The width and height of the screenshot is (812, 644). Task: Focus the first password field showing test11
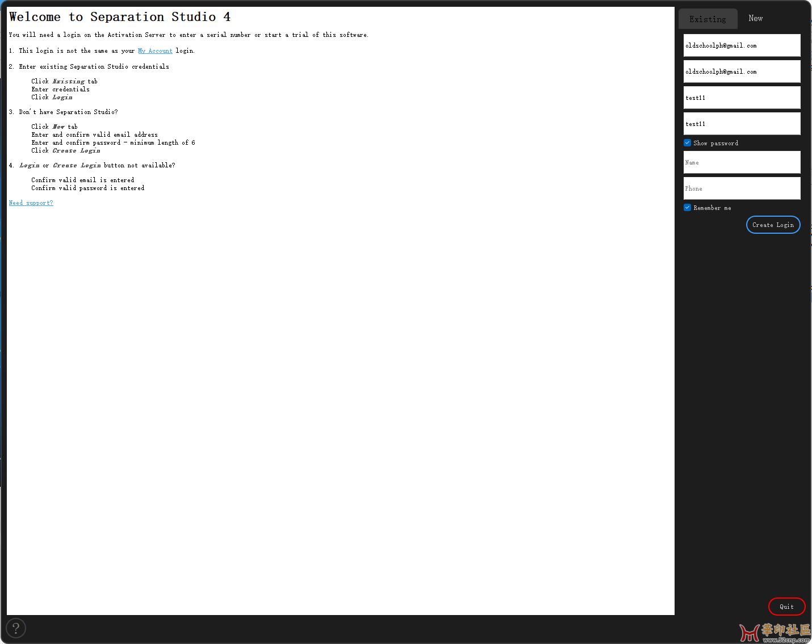pyautogui.click(x=742, y=98)
